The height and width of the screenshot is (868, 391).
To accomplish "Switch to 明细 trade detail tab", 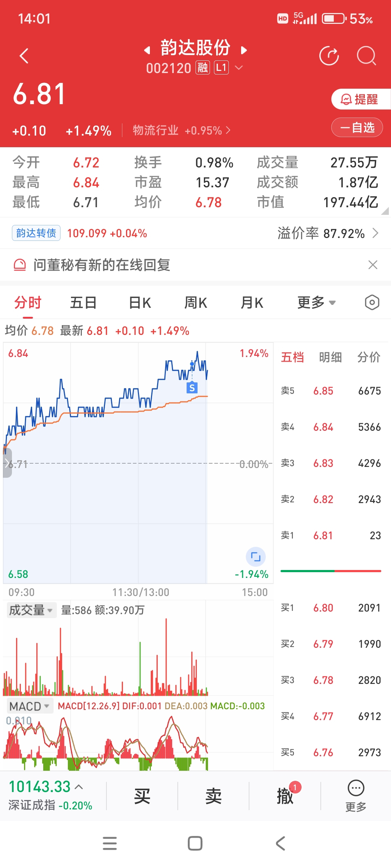I will (331, 357).
